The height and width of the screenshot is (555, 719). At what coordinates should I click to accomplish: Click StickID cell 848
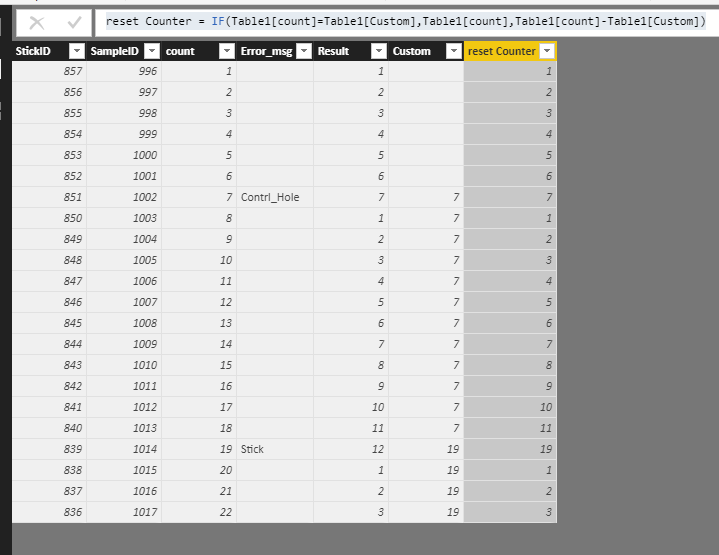click(x=50, y=260)
